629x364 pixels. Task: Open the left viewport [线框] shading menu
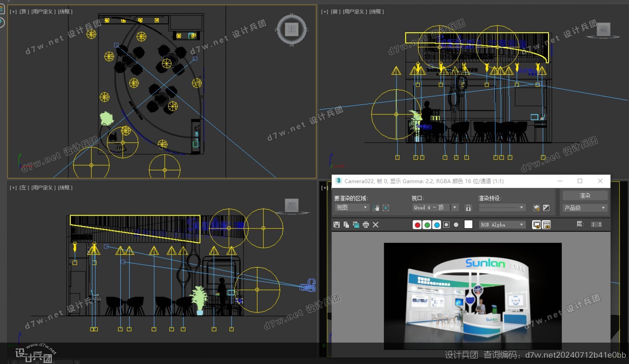click(65, 188)
